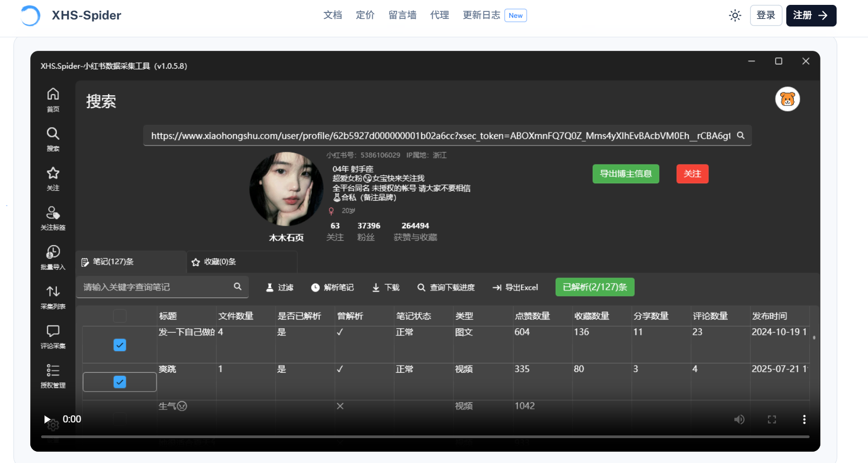Open the 留言墙 nav link

pyautogui.click(x=403, y=15)
